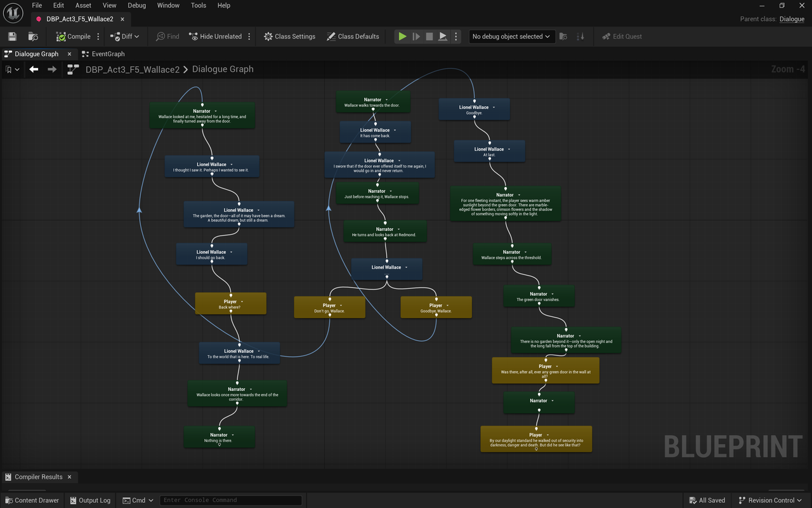This screenshot has width=812, height=508.
Task: Click the down-arrow icon before Edit Quest
Action: point(580,36)
